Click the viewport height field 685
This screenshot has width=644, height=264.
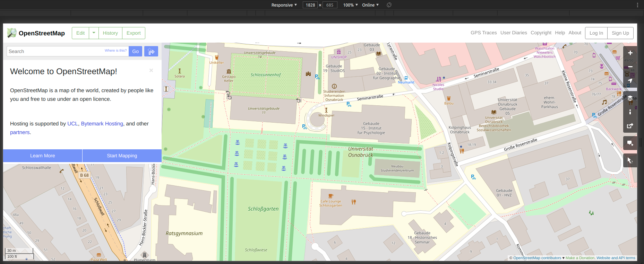point(330,5)
